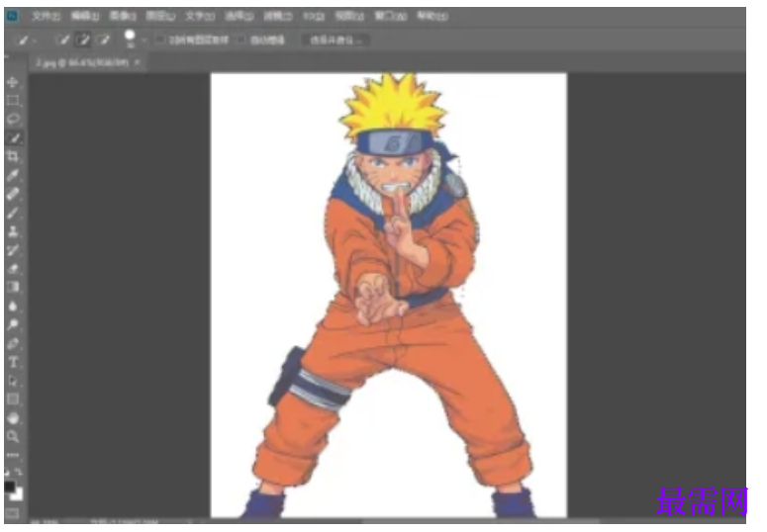The width and height of the screenshot is (767, 532).
Task: Select the Pen tool
Action: coord(13,343)
